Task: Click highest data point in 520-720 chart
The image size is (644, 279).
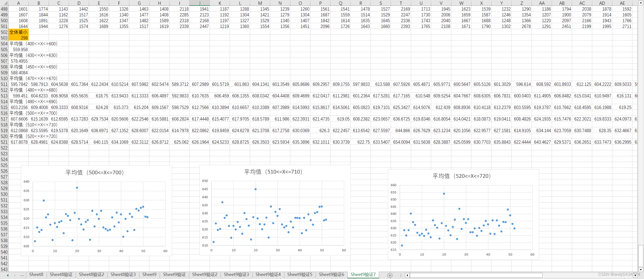Action: (x=444, y=194)
